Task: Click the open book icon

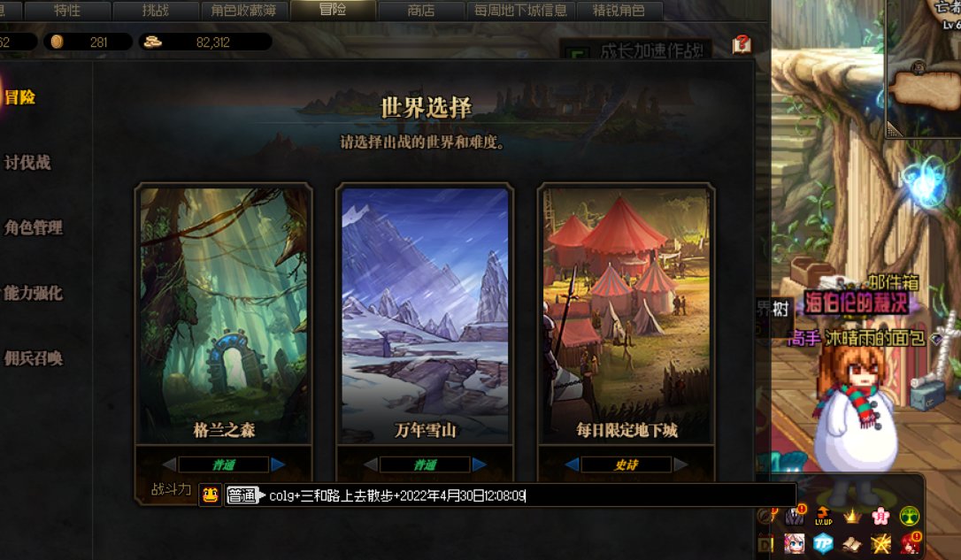Action: click(852, 544)
